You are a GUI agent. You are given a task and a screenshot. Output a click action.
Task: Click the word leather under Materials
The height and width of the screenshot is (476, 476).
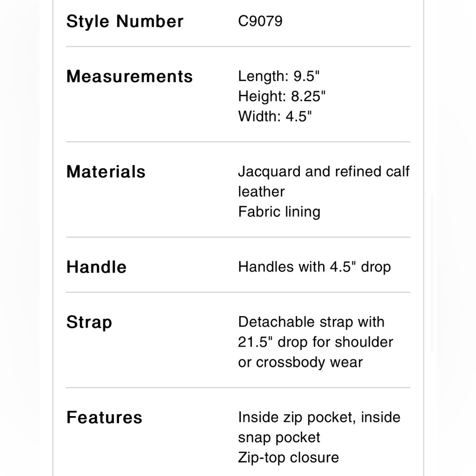tap(261, 191)
